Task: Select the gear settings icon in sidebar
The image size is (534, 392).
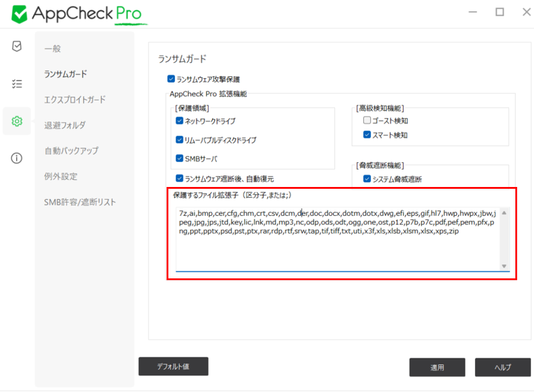Action: 17,121
